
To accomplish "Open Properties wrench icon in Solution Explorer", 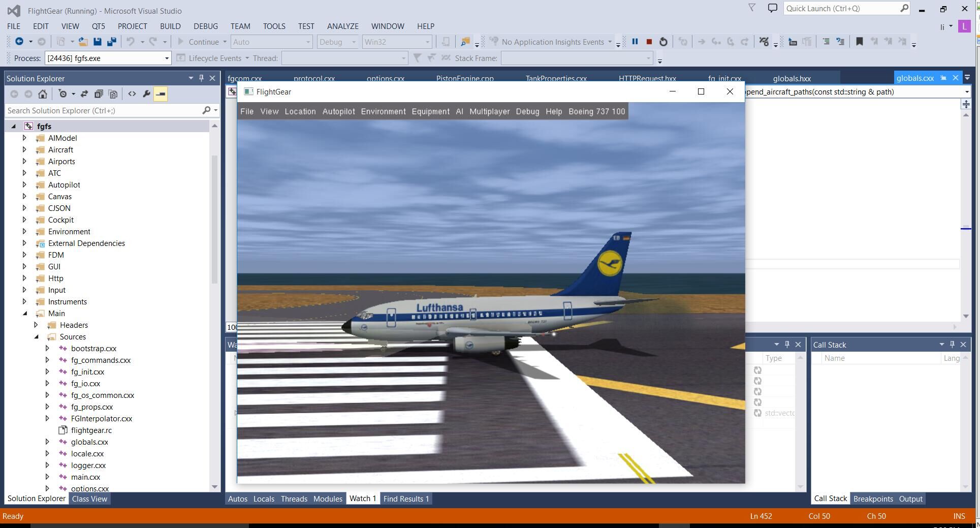I will click(146, 94).
